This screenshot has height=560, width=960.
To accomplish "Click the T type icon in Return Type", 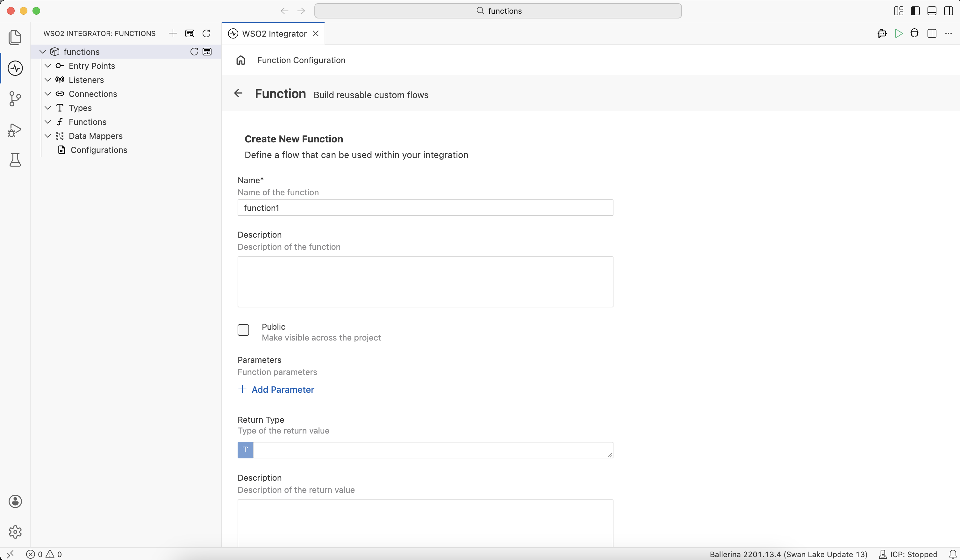I will (245, 450).
